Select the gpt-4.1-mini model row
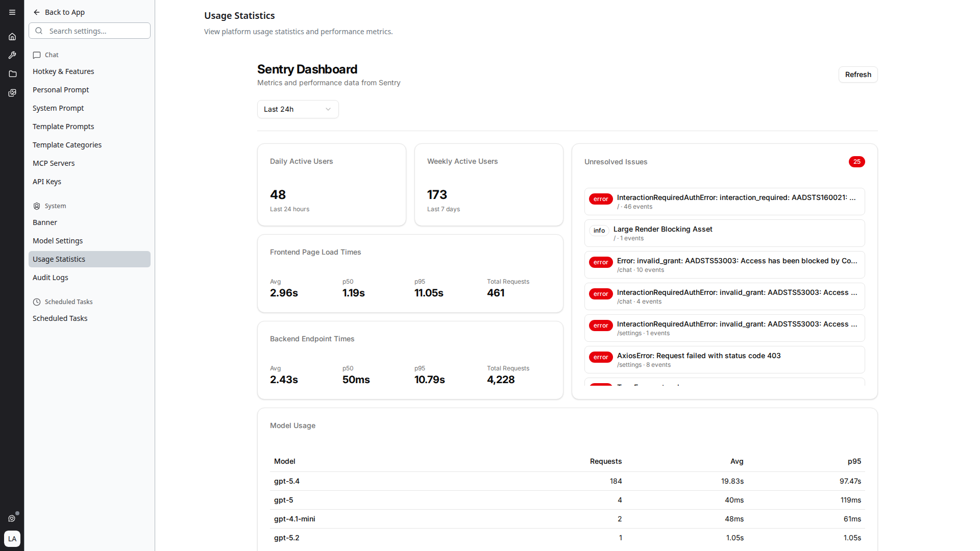Screen dimensions: 980x551 [568, 519]
